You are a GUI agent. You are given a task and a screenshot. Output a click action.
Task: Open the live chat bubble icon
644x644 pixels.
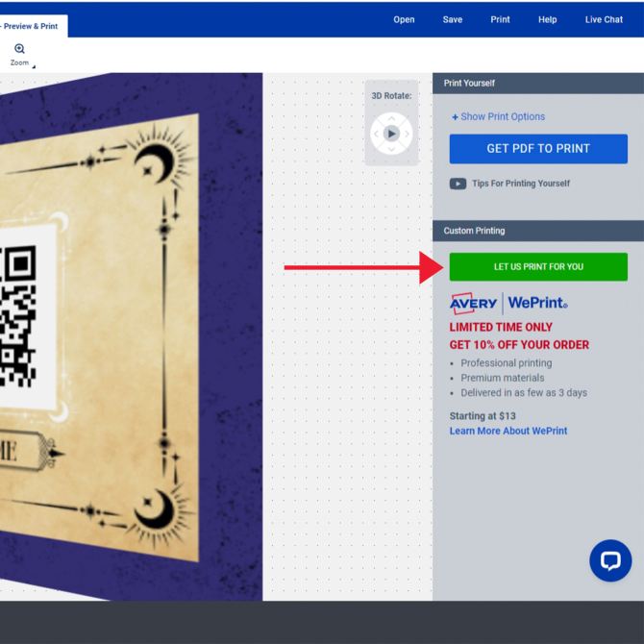(610, 560)
